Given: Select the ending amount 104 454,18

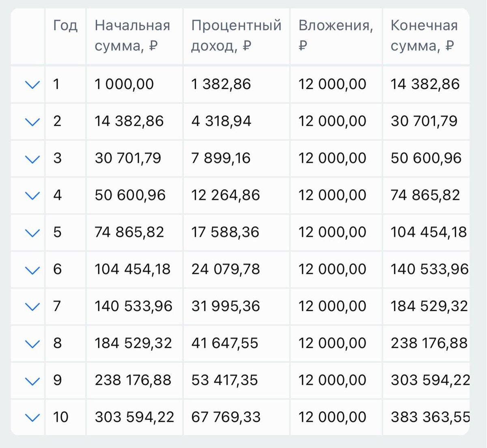Looking at the screenshot, I should 429,232.
